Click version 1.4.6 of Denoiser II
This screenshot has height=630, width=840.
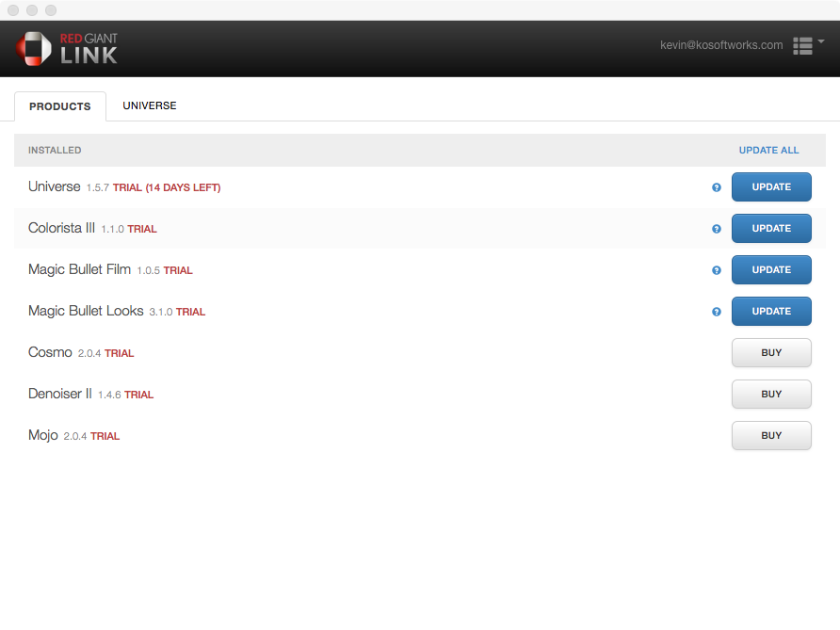coord(109,396)
